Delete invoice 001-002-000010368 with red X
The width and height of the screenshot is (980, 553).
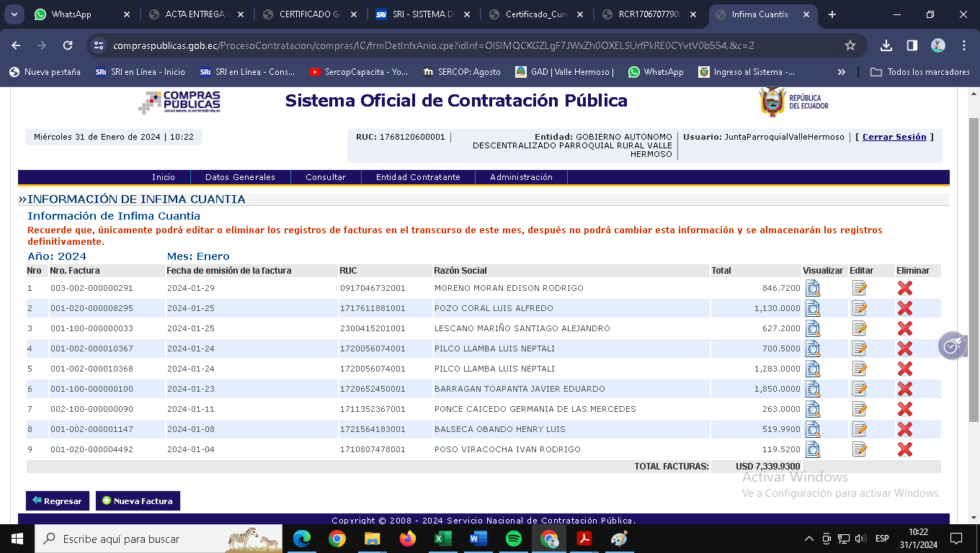click(x=905, y=369)
